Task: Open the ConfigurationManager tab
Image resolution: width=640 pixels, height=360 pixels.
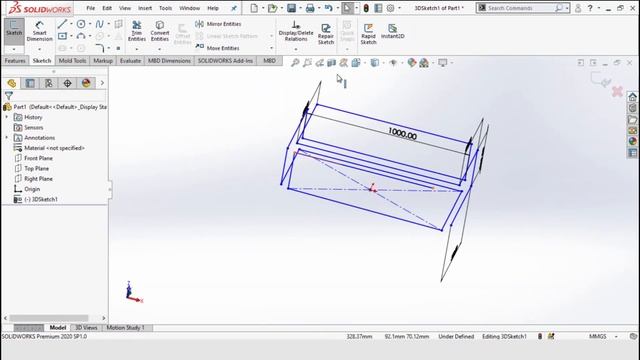Action: pyautogui.click(x=49, y=83)
